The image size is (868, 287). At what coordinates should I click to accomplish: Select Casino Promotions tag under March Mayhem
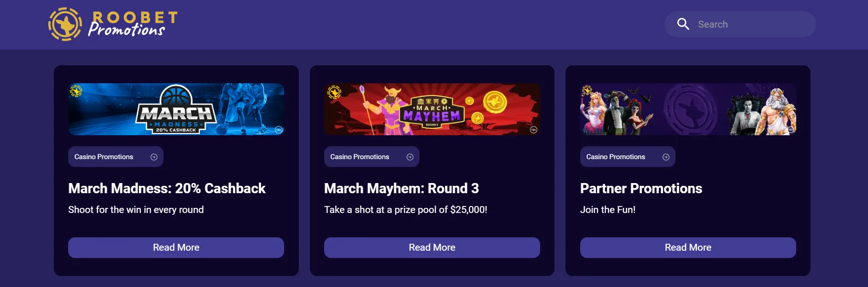[x=360, y=157]
